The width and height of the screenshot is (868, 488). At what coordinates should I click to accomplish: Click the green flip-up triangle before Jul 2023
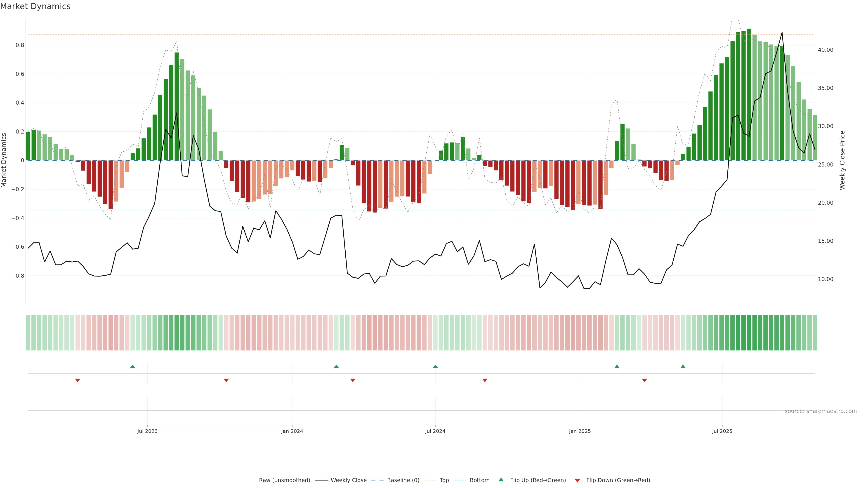pyautogui.click(x=132, y=366)
